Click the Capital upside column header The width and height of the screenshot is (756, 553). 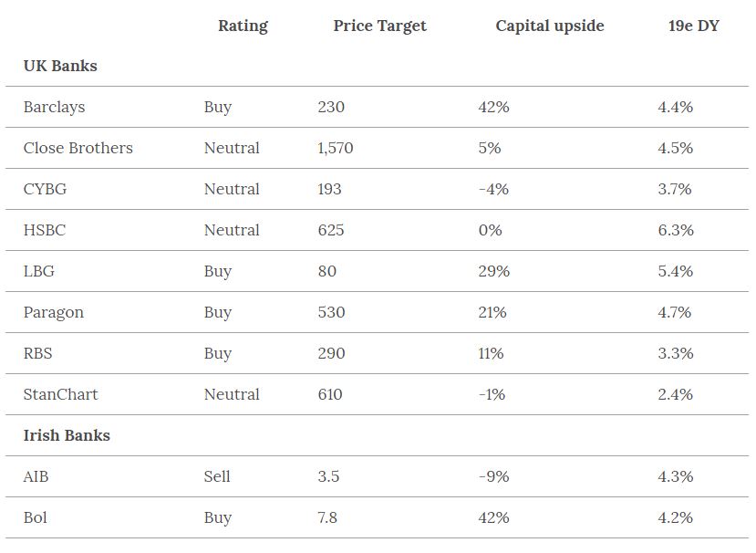tap(549, 26)
